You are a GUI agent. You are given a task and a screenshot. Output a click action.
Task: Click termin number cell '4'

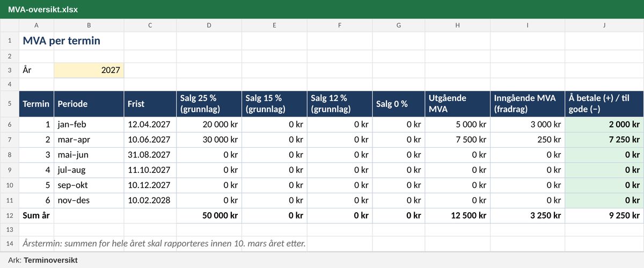(x=36, y=170)
